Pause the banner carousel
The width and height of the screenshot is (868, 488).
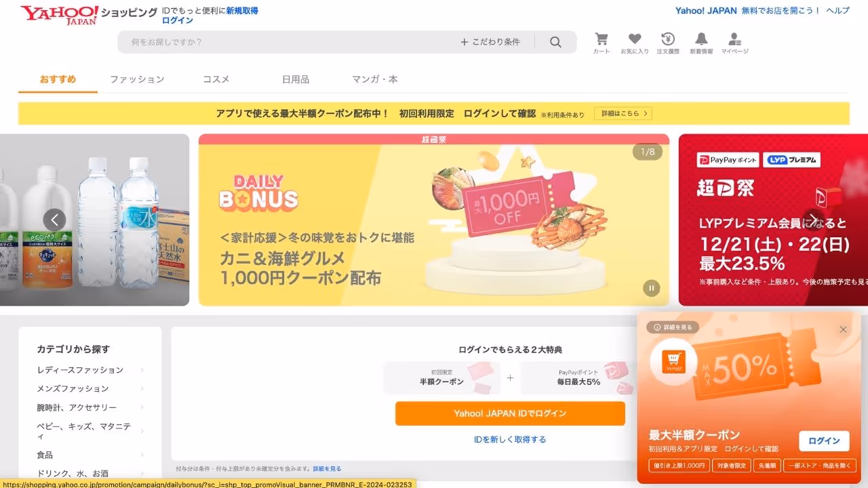651,288
